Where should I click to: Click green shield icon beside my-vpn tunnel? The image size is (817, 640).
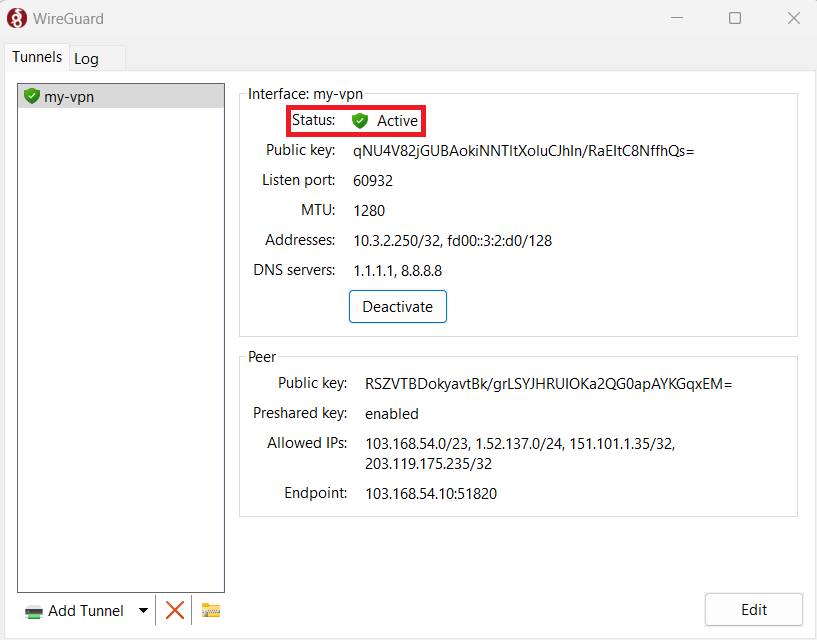click(x=32, y=96)
